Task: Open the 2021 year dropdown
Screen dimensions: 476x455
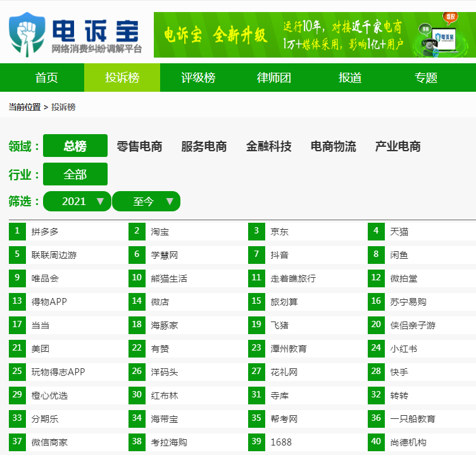Action: (x=77, y=201)
